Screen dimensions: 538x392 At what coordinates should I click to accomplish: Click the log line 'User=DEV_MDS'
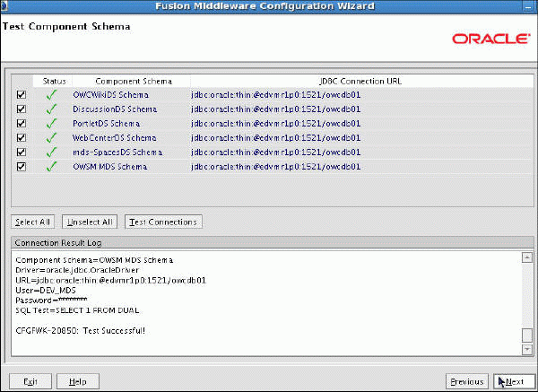(x=46, y=291)
